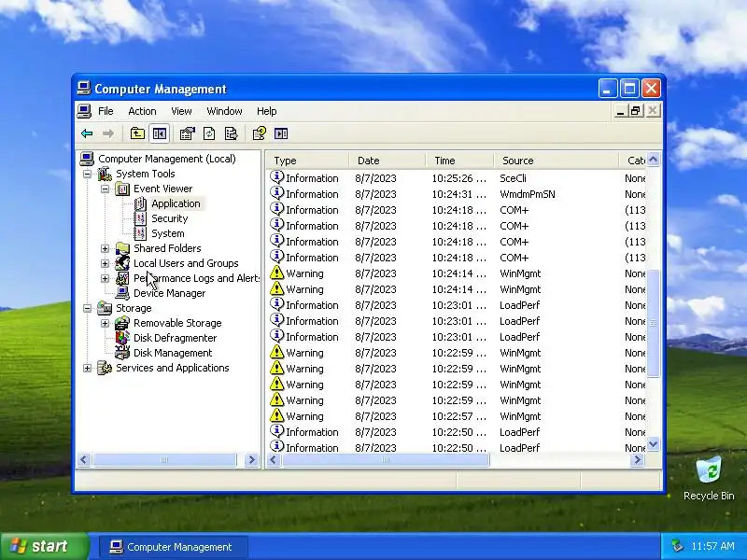Open the Properties toolbar icon
Image resolution: width=747 pixels, height=560 pixels.
pos(188,133)
